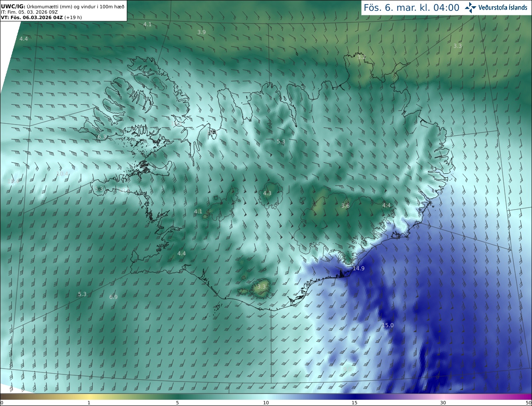
Task: Click the Veðurstofa Íslands logo icon
Action: point(471,7)
